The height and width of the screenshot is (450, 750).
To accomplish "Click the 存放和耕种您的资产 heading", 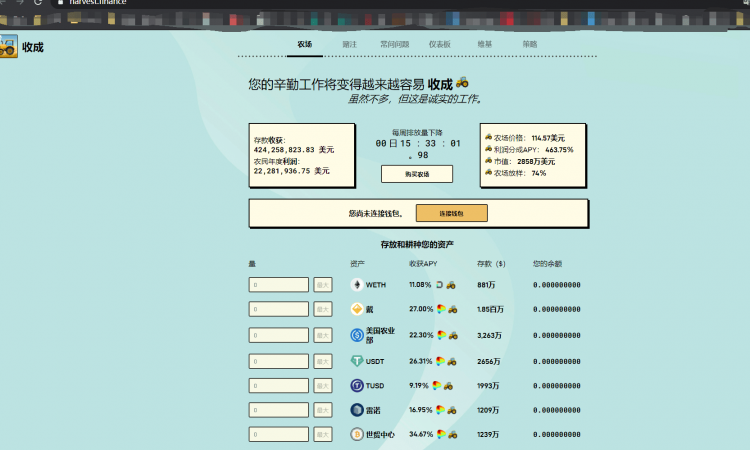I will tap(417, 244).
